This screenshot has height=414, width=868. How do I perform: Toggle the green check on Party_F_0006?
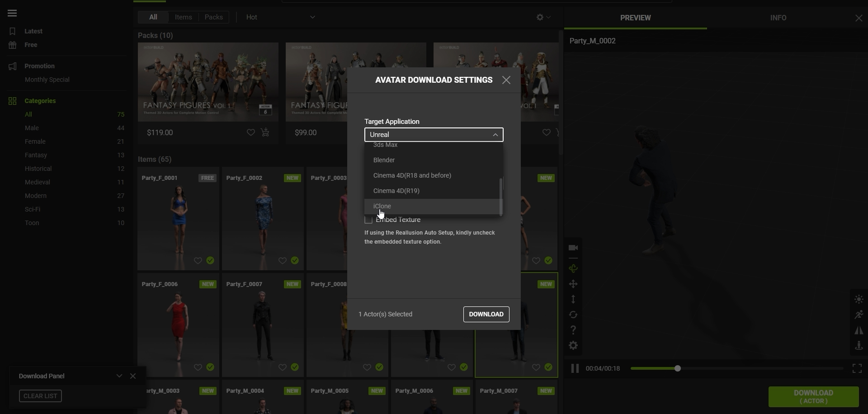(210, 367)
